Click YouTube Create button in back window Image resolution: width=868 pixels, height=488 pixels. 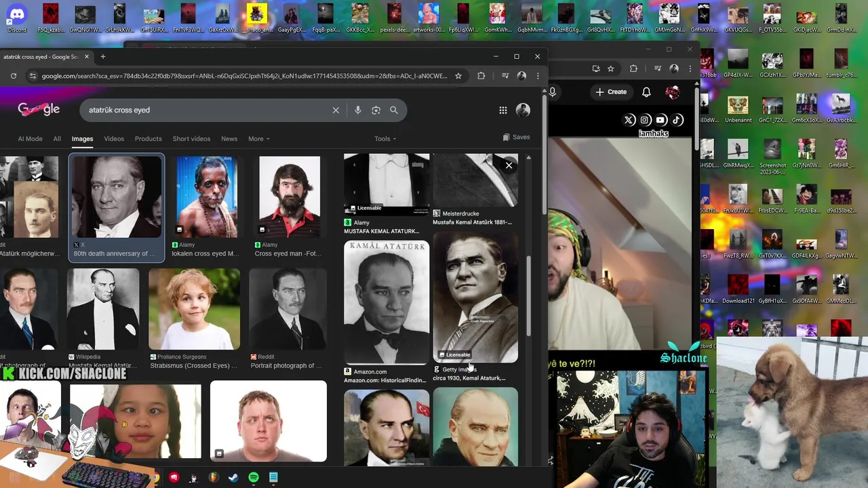click(x=611, y=91)
